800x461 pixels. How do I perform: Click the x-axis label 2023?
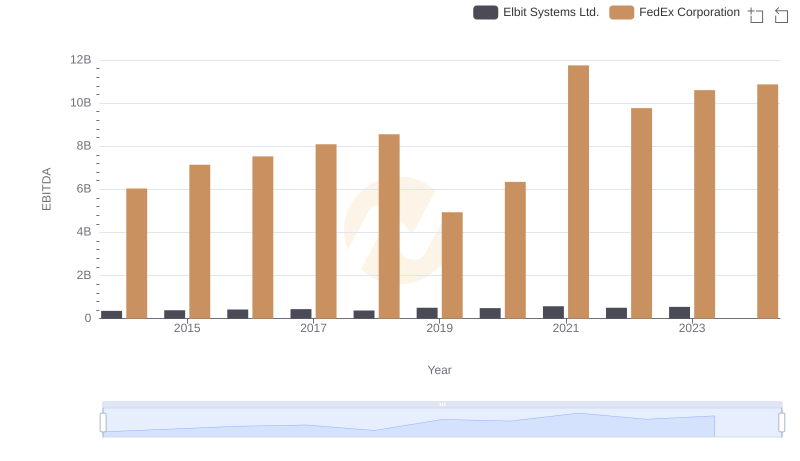tap(692, 328)
